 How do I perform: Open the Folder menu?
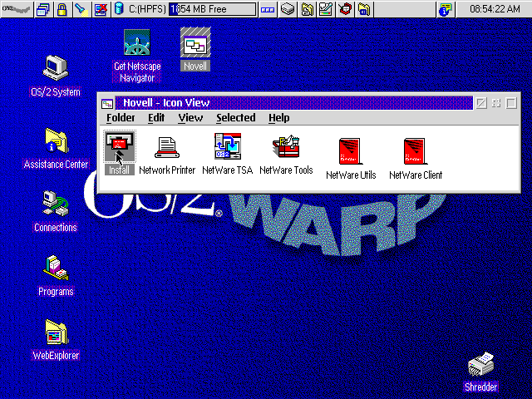tap(121, 118)
